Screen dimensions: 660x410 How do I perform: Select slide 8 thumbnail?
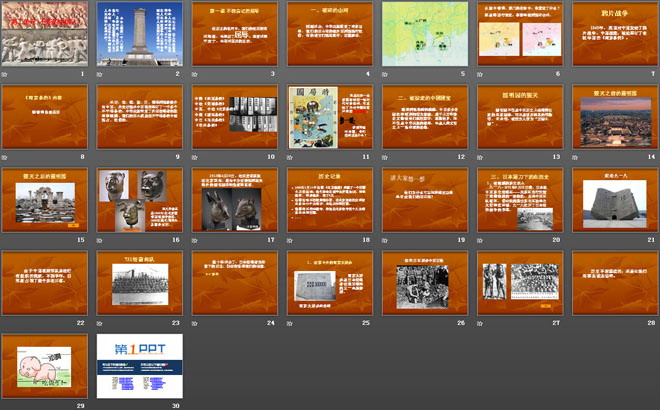45,117
